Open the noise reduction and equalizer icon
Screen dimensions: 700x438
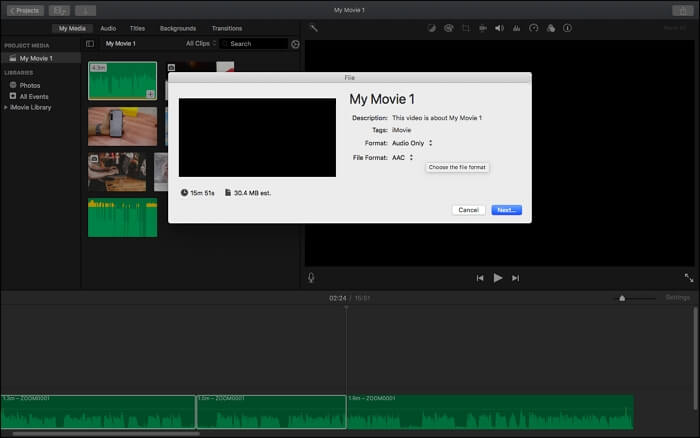pyautogui.click(x=516, y=28)
